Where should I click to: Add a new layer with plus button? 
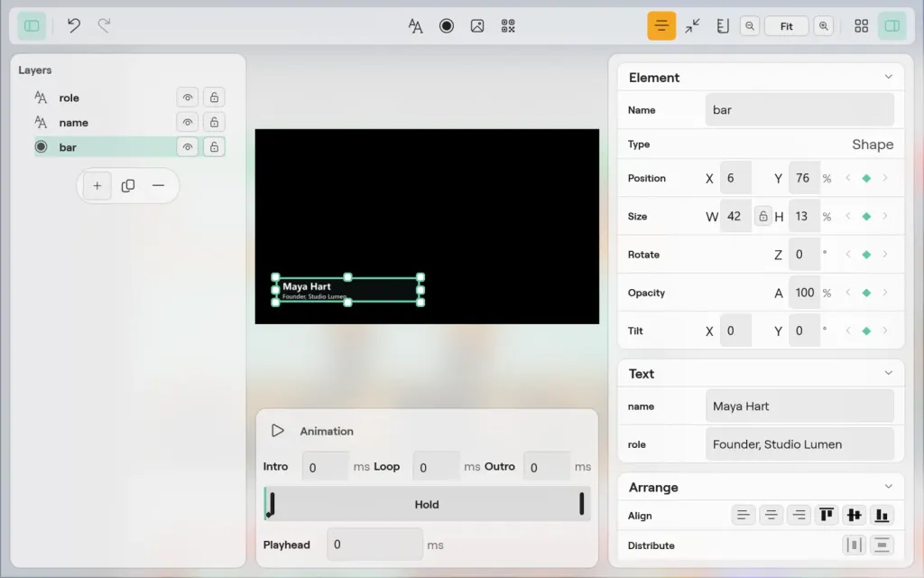pos(97,186)
